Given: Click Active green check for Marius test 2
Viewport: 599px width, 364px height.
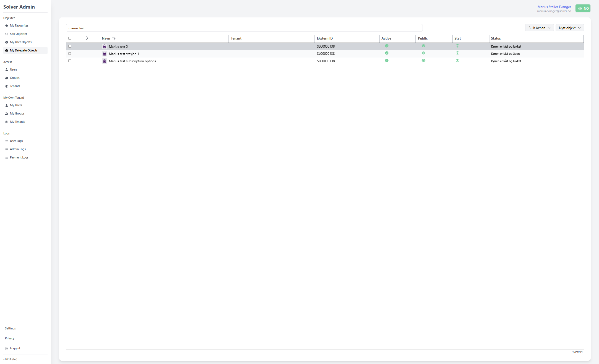Looking at the screenshot, I should point(387,46).
